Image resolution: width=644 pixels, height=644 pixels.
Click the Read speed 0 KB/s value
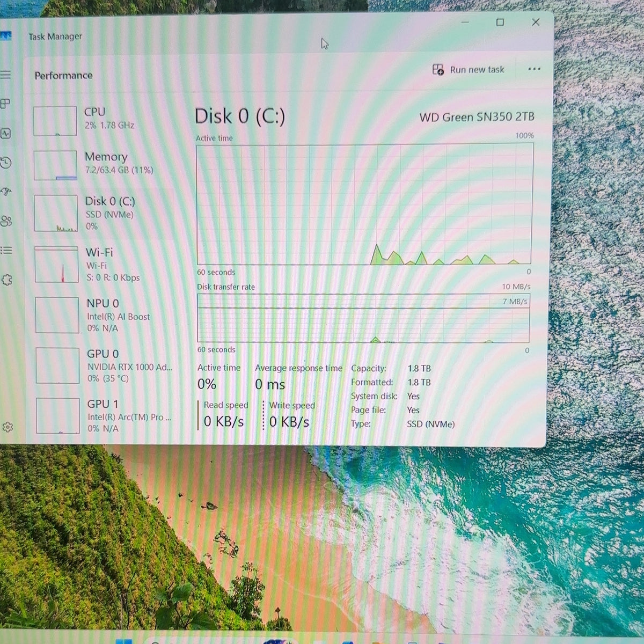(x=224, y=422)
